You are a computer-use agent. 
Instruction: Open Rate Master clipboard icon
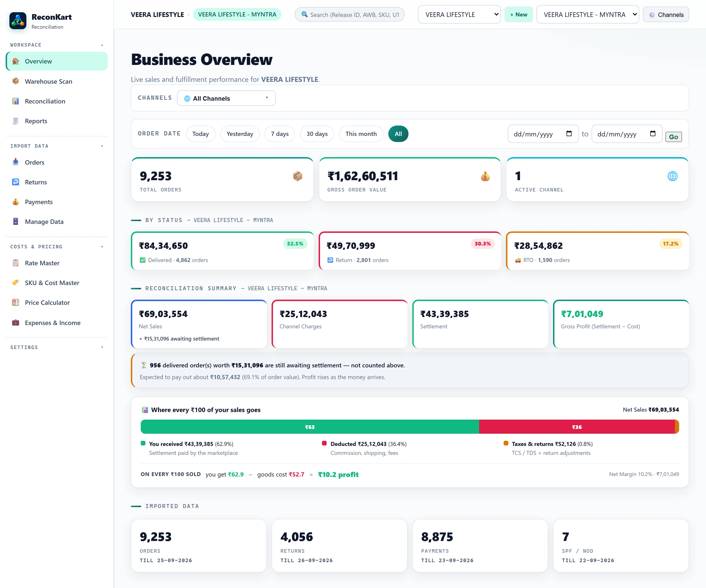click(x=16, y=263)
